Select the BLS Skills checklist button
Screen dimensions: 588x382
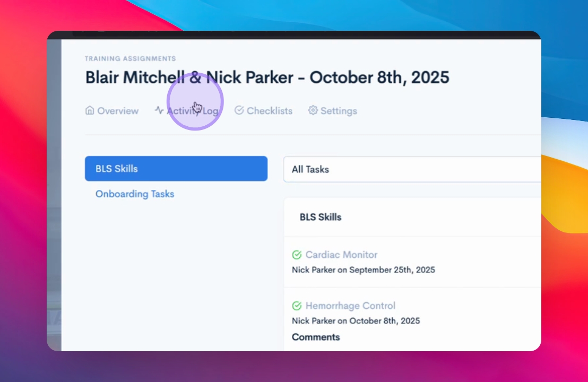[x=176, y=169]
